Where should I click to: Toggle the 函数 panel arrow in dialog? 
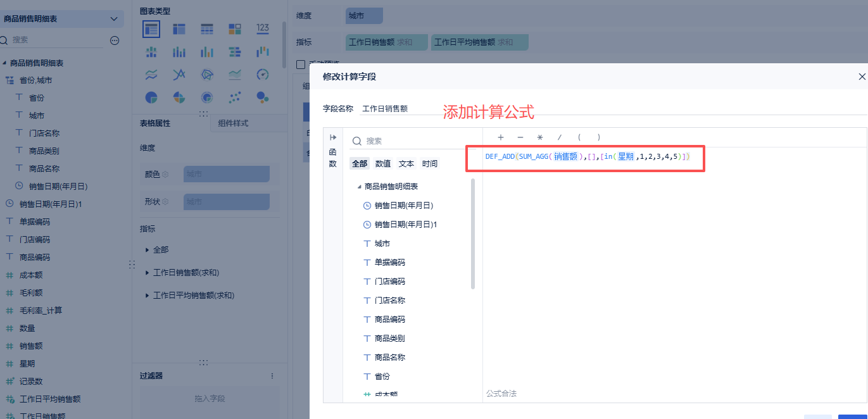click(333, 137)
